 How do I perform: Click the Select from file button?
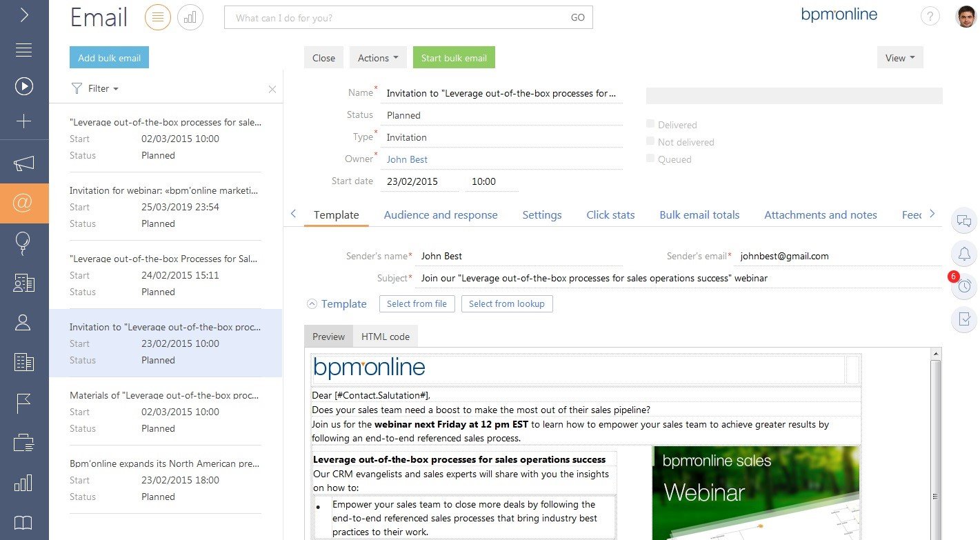pyautogui.click(x=417, y=303)
